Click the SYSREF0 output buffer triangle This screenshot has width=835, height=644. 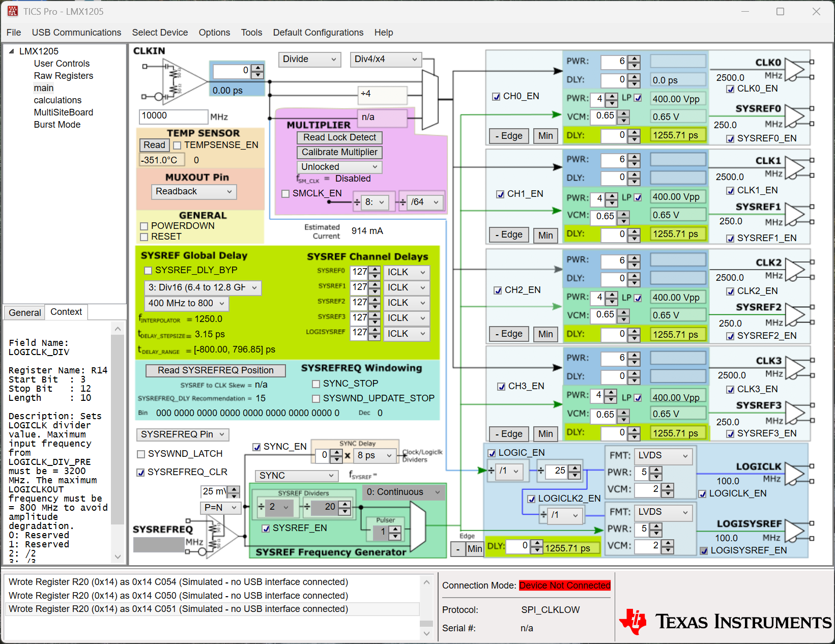(x=795, y=116)
